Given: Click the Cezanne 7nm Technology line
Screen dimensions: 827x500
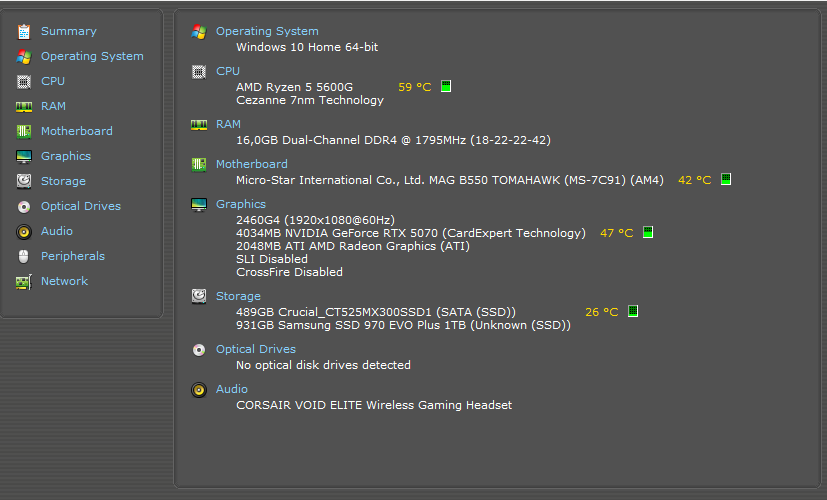Looking at the screenshot, I should click(x=310, y=100).
